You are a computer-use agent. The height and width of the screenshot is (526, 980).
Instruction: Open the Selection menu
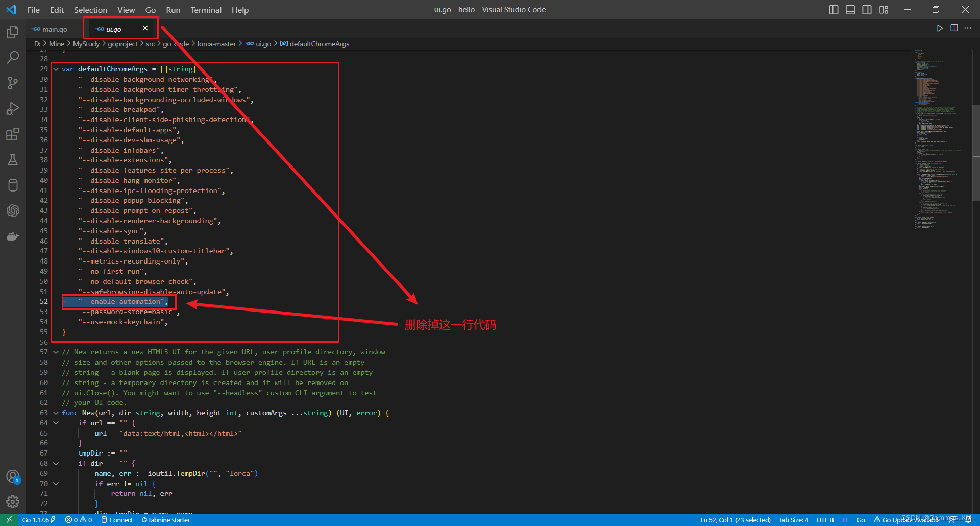tap(90, 10)
